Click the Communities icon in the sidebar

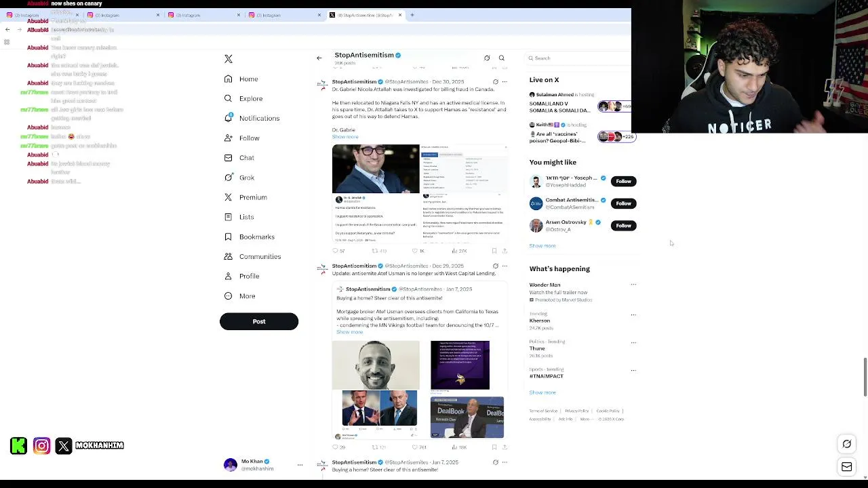point(229,257)
